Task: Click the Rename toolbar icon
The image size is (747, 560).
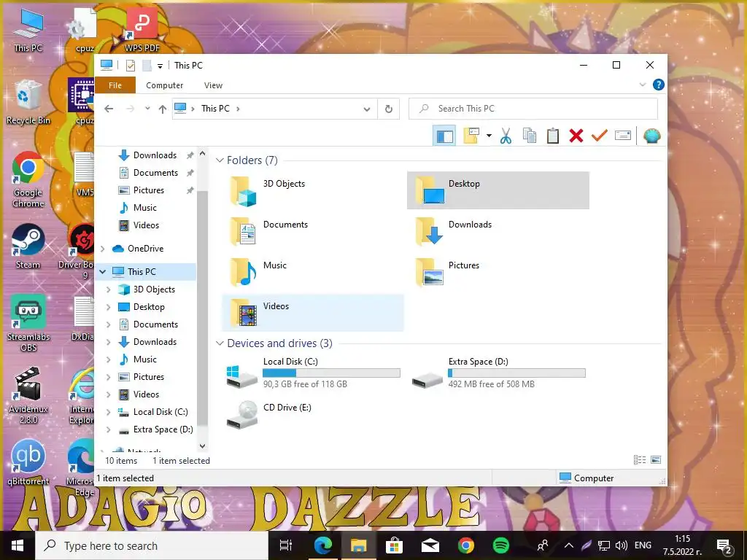Action: click(x=623, y=136)
